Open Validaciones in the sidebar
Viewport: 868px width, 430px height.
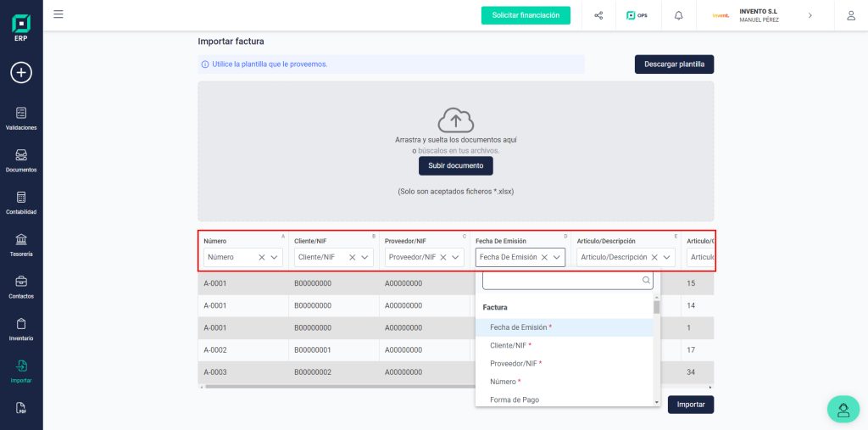[21, 119]
